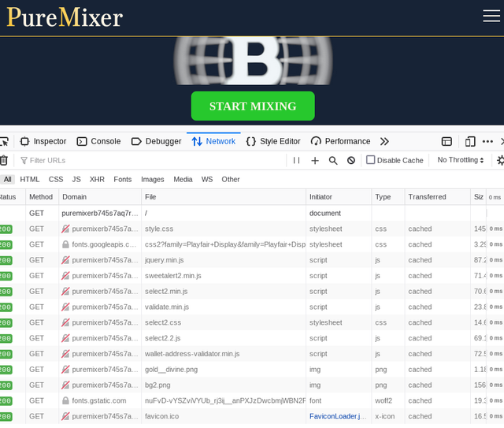The width and height of the screenshot is (504, 428).
Task: Open the Debugger tab
Action: (156, 141)
